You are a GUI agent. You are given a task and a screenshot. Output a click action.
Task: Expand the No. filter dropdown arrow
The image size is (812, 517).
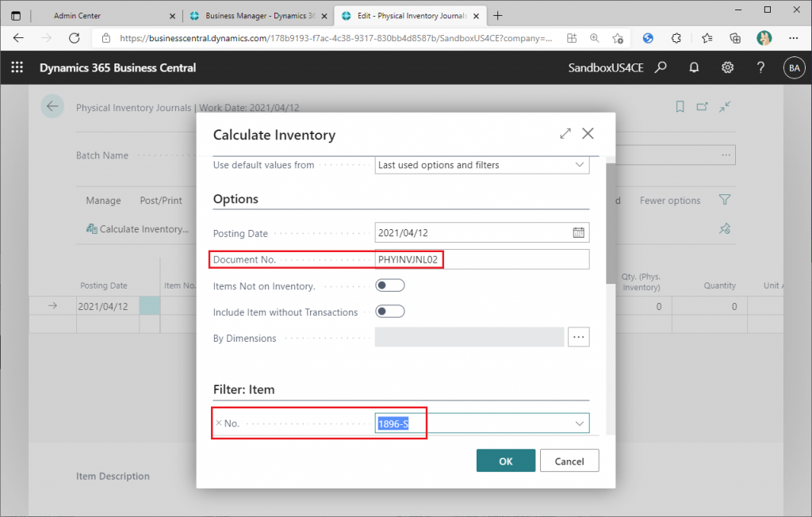(580, 423)
